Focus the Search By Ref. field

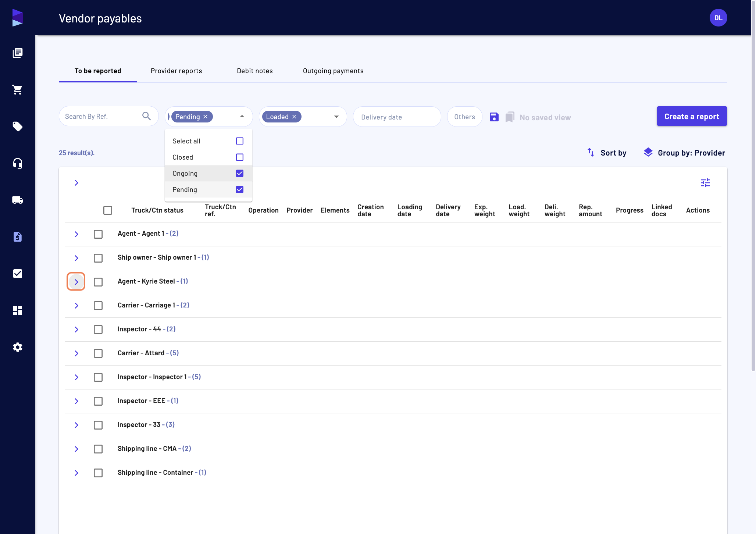[109, 116]
